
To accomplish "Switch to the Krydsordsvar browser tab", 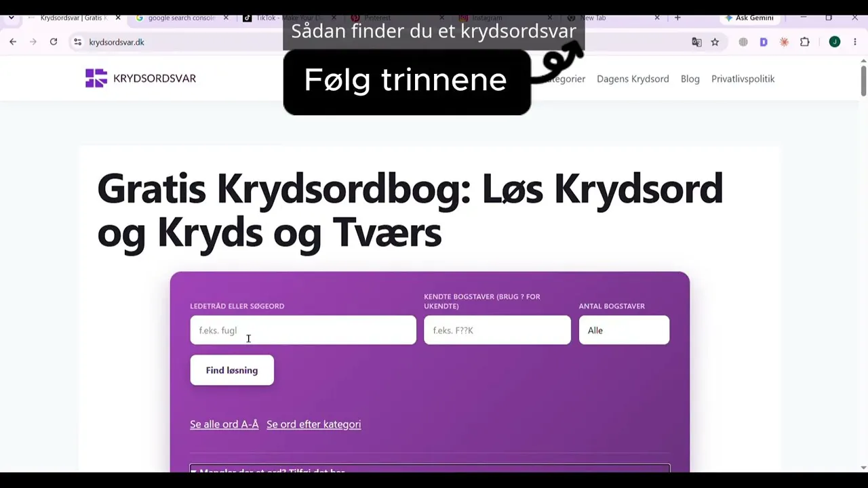I will click(73, 18).
